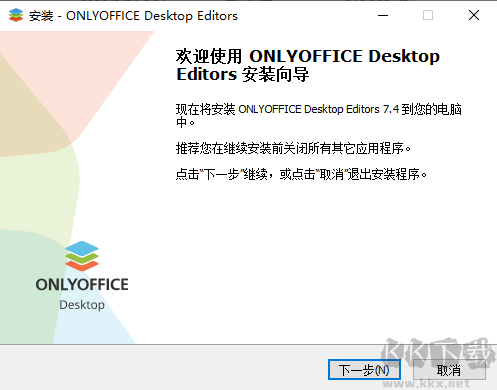Minimize the setup wizard window

point(383,15)
